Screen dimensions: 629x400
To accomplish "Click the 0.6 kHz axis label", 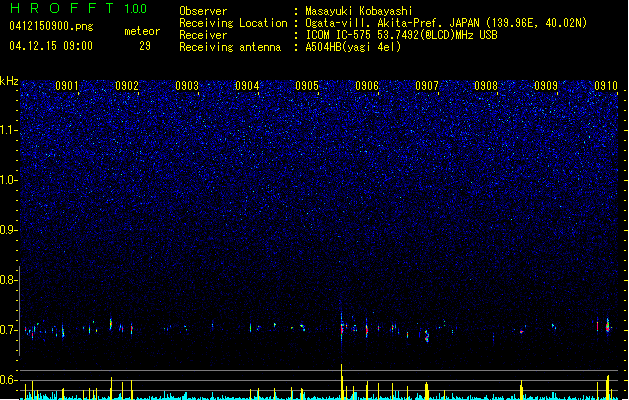I will [9, 380].
